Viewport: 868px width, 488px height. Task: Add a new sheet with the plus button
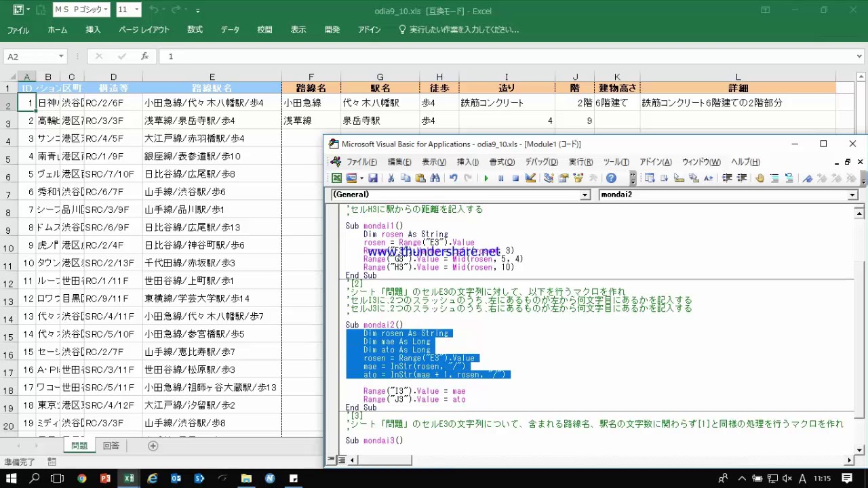click(x=153, y=445)
